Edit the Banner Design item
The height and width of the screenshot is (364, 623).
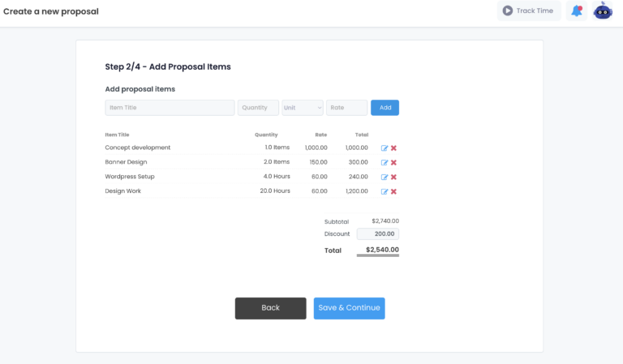(x=385, y=163)
